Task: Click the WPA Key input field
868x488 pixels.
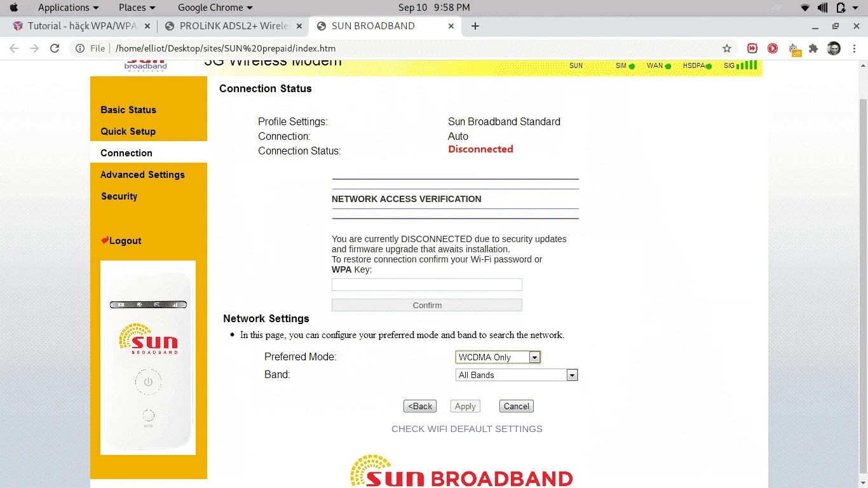Action: pos(427,285)
